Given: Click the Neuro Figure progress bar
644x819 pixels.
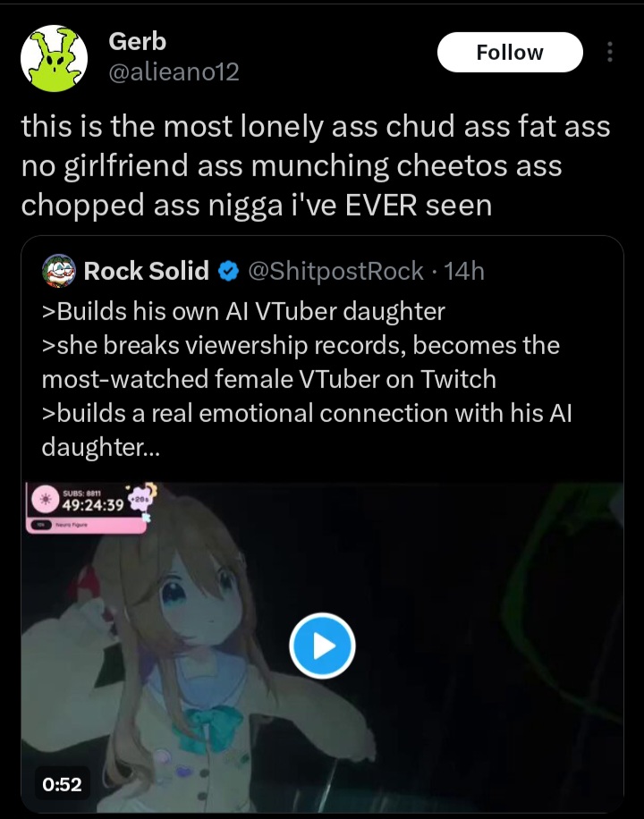Looking at the screenshot, I should point(86,525).
